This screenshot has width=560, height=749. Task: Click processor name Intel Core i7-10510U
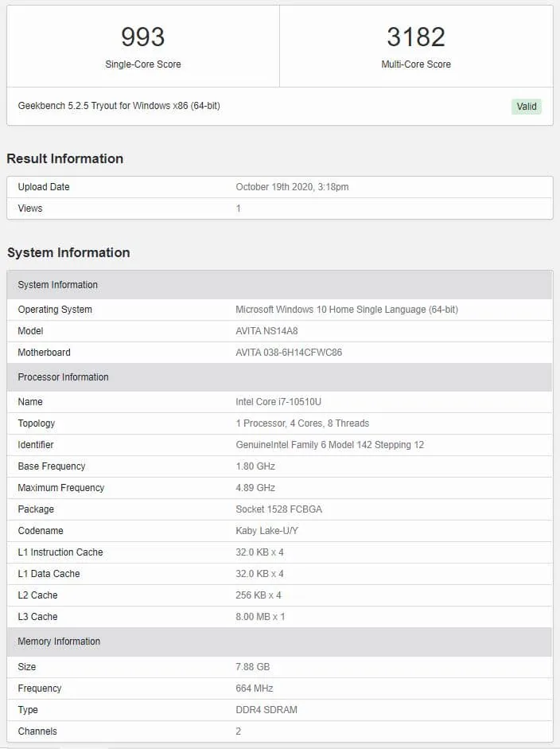278,402
